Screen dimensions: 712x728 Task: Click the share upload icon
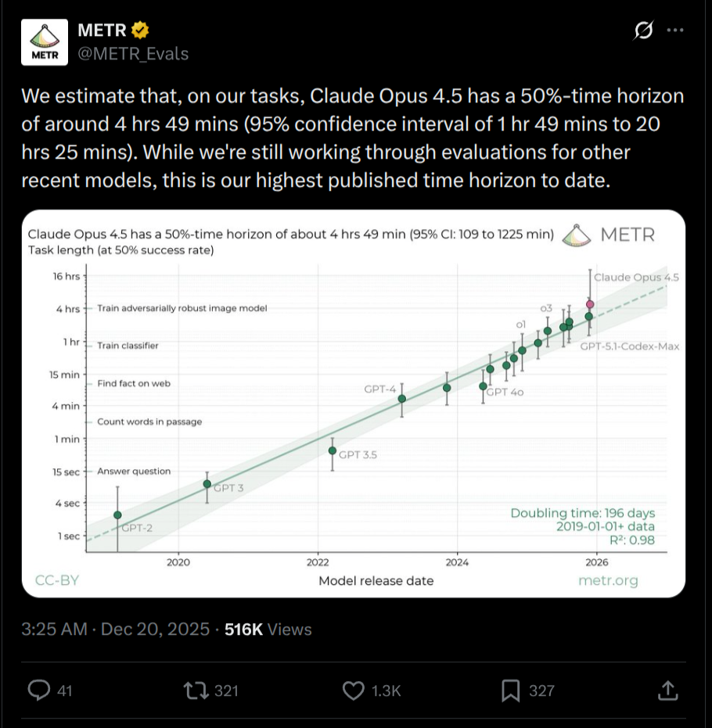point(667,690)
